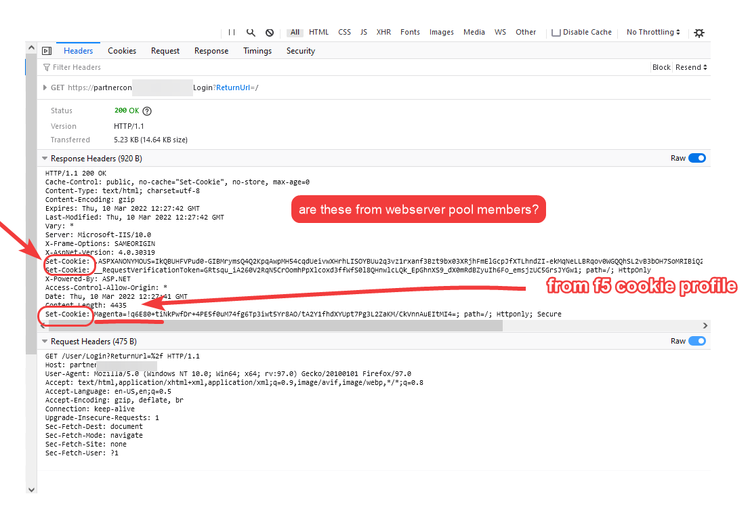Collapse the Response Headers section

point(44,158)
